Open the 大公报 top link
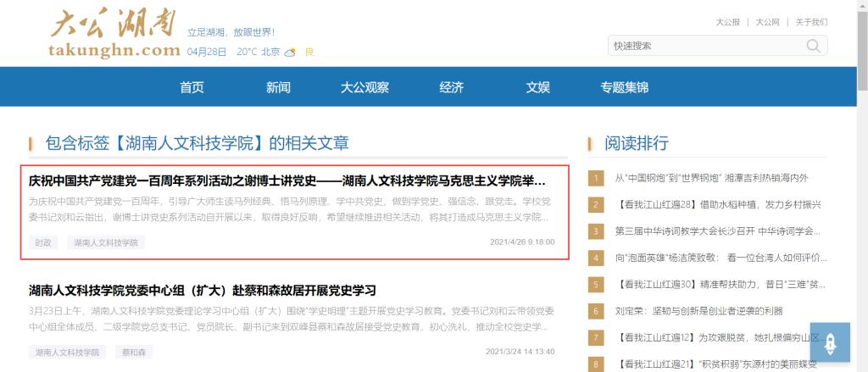The height and width of the screenshot is (372, 868). pyautogui.click(x=727, y=22)
